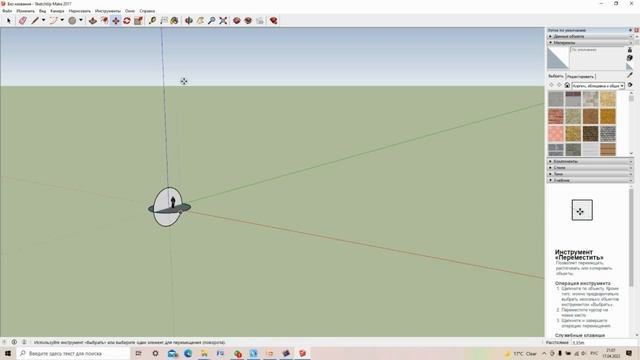Expand the Данные объекта panel
Image resolution: width=640 pixels, height=360 pixels.
tap(590, 36)
